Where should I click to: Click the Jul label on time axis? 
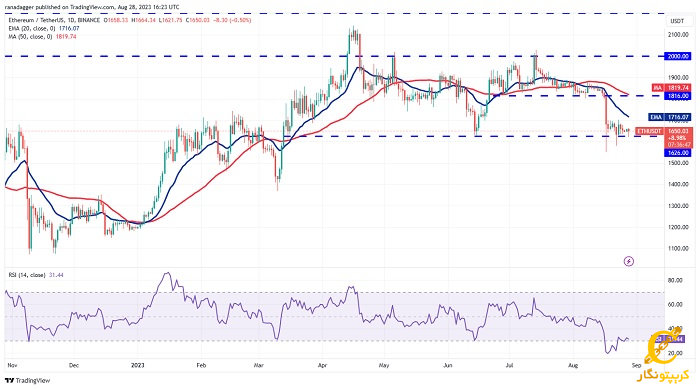pyautogui.click(x=509, y=365)
